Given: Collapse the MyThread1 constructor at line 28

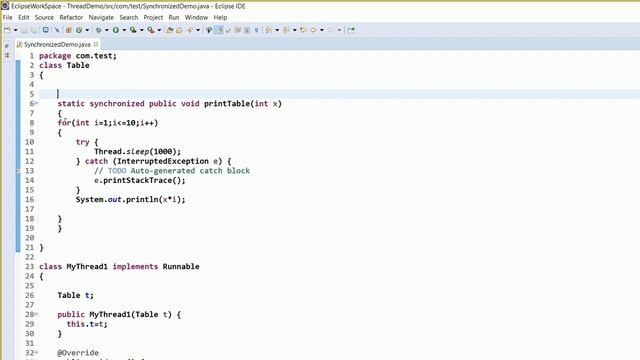Looking at the screenshot, I should [36, 314].
